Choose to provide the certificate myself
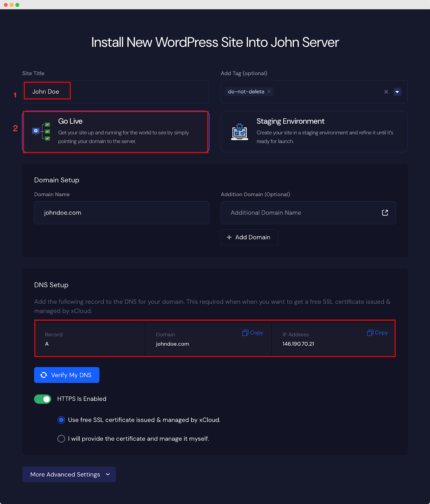 click(61, 439)
